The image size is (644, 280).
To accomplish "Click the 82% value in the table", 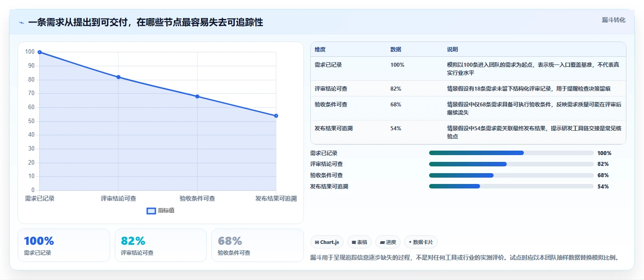I will (396, 89).
